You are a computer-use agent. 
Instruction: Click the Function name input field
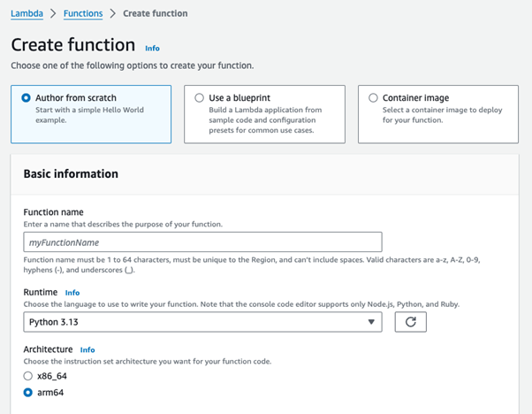202,242
